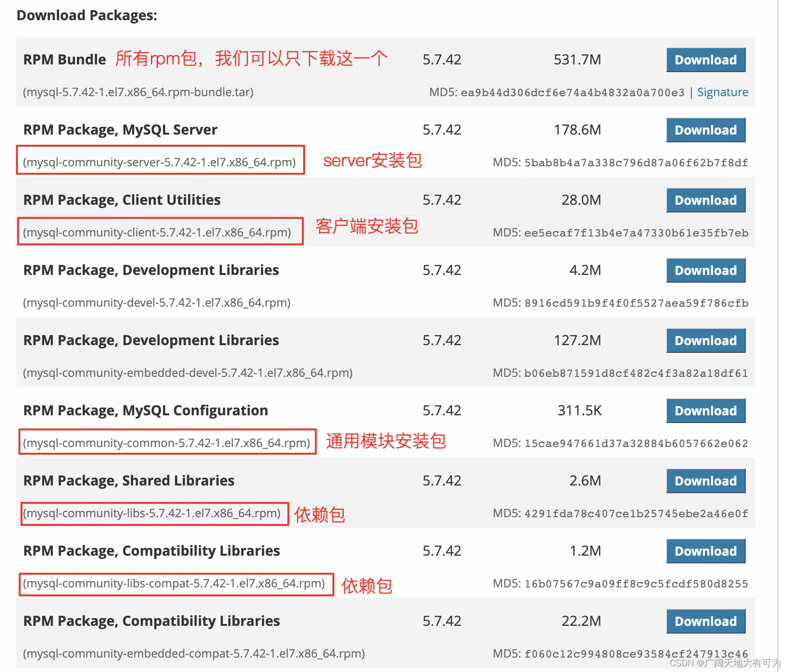The height and width of the screenshot is (672, 788).
Task: Download the 22.2M embedded-compat Compatibility Libraries package
Action: click(x=705, y=621)
